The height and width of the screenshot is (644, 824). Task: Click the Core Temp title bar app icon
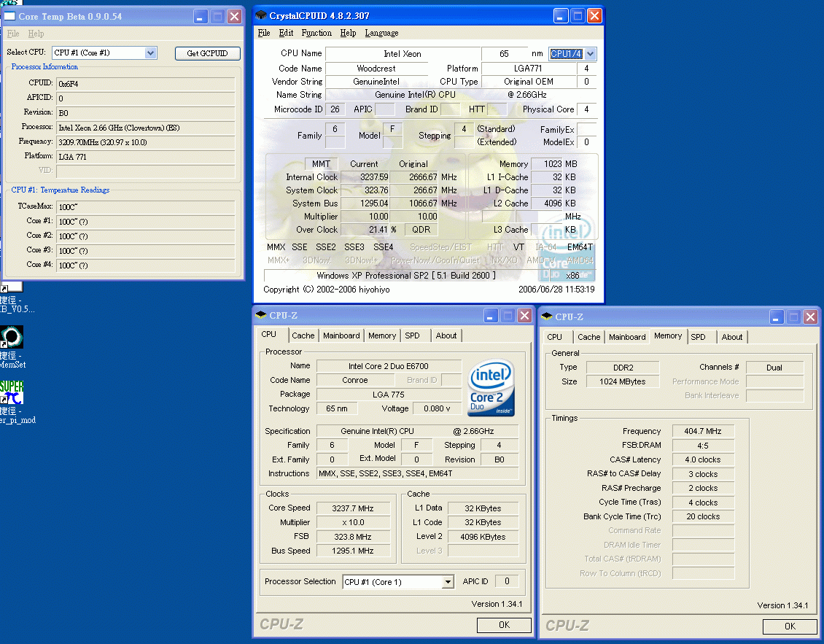tap(10, 16)
